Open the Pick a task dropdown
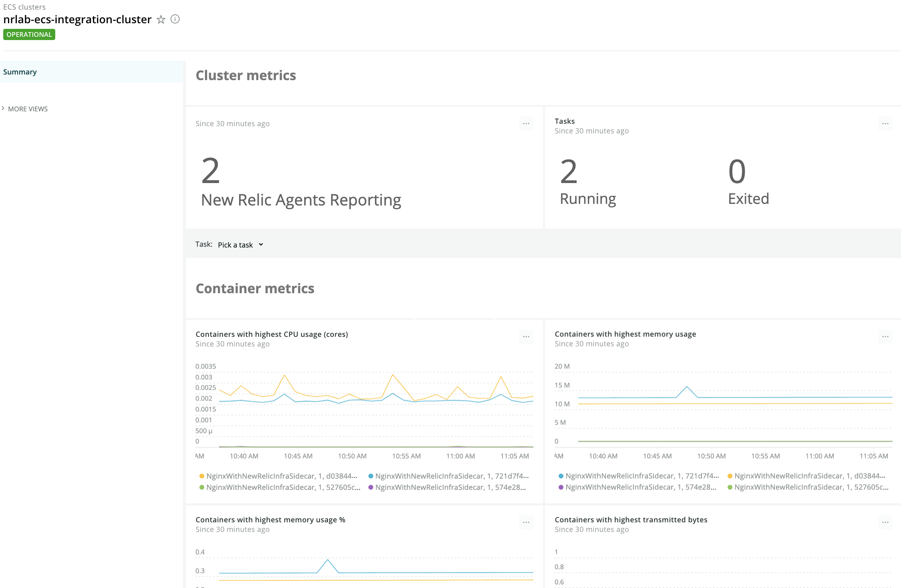901x588 pixels. (x=240, y=245)
